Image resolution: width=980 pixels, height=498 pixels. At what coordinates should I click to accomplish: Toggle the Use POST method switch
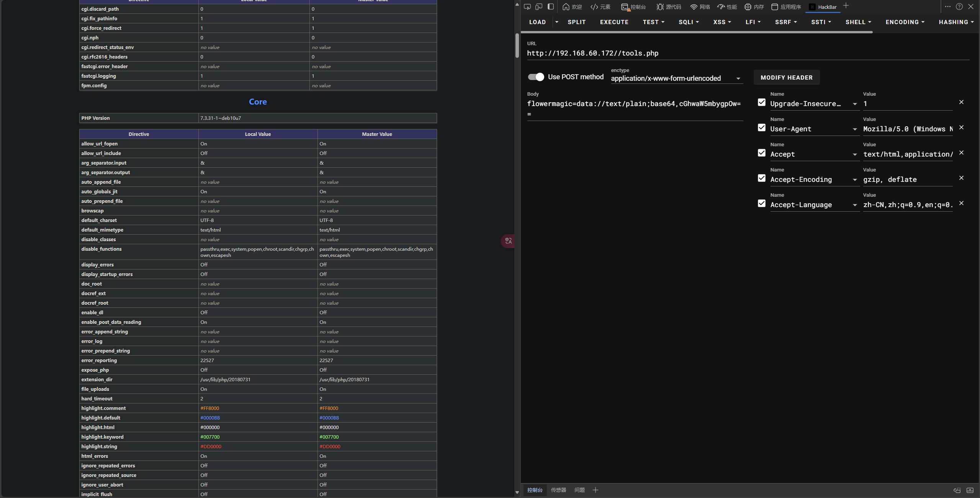[536, 77]
